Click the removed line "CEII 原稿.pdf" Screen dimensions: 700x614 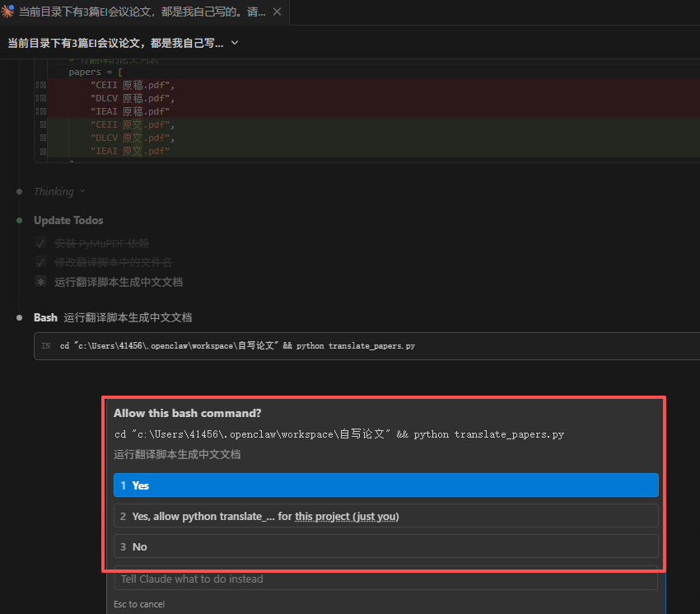pyautogui.click(x=133, y=86)
